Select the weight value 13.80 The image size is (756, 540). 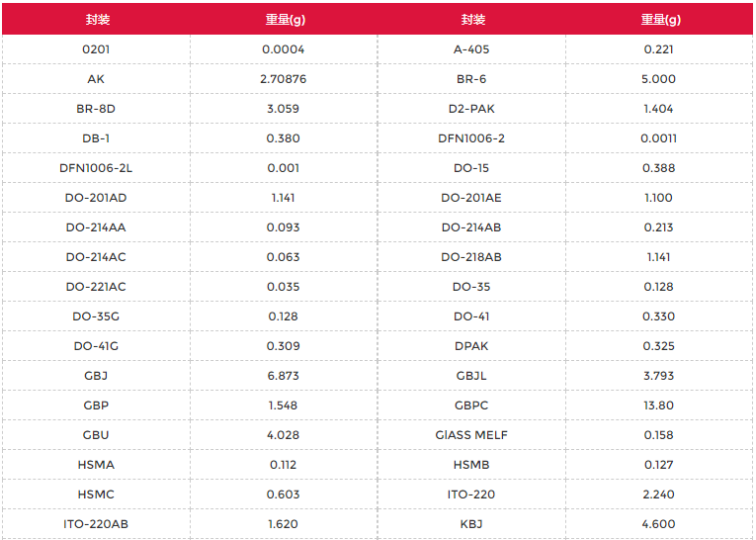click(x=659, y=405)
